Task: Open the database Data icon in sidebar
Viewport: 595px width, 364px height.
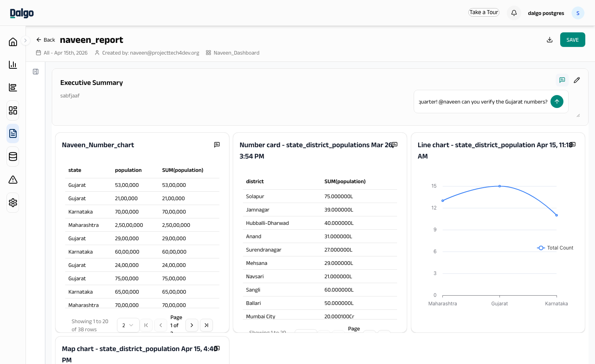Action: tap(13, 157)
